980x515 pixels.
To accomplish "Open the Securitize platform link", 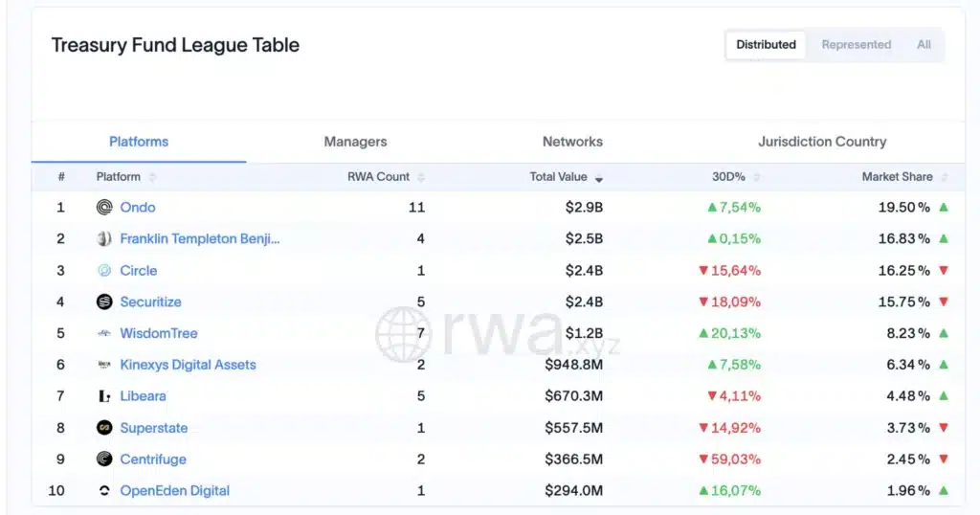I will pos(150,302).
